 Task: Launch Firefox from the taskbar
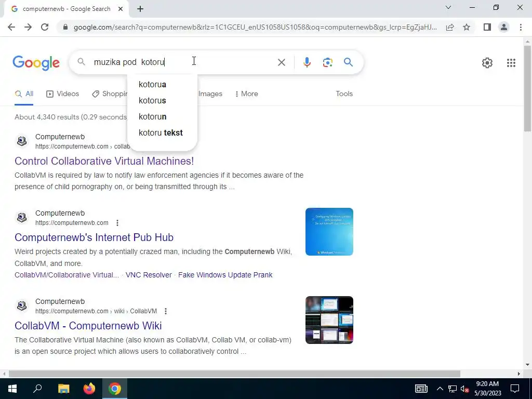point(89,389)
